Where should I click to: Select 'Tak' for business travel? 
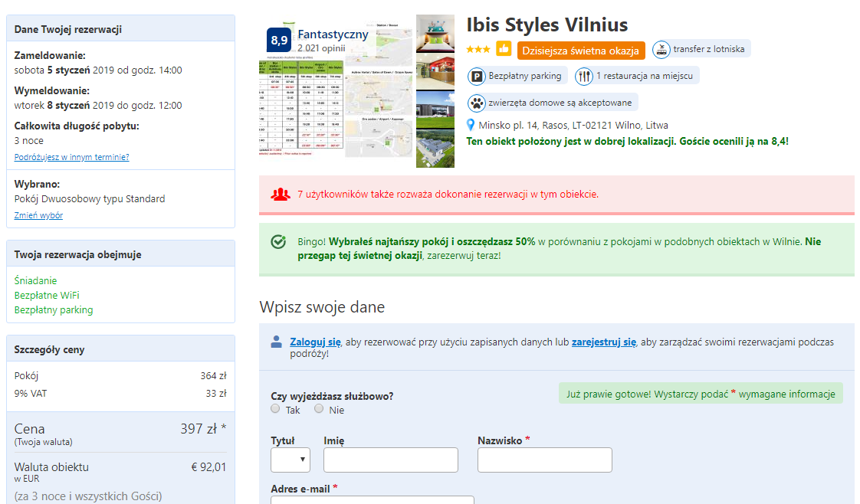point(276,409)
